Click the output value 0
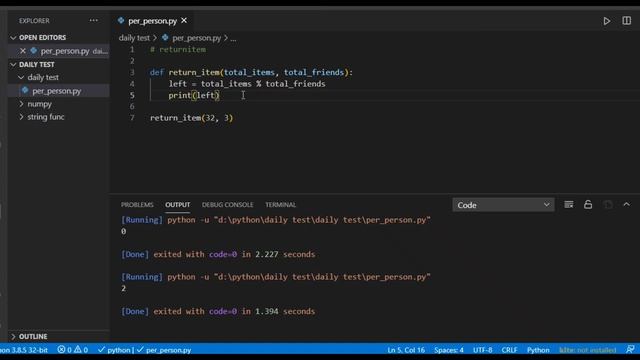 124,231
